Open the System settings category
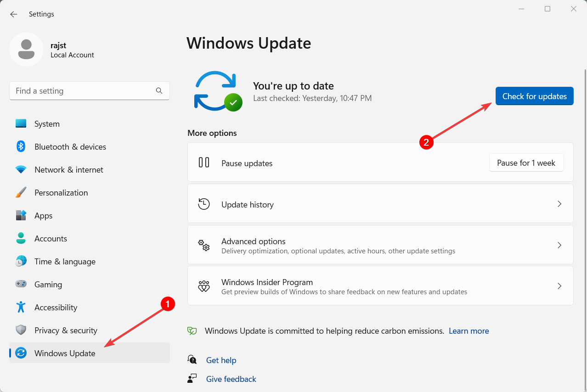The height and width of the screenshot is (392, 587). pos(90,123)
